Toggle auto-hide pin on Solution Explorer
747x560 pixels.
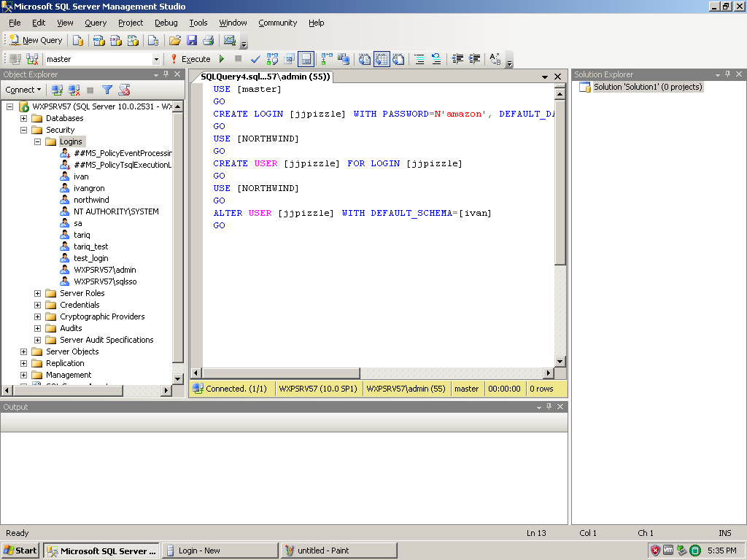pyautogui.click(x=728, y=74)
